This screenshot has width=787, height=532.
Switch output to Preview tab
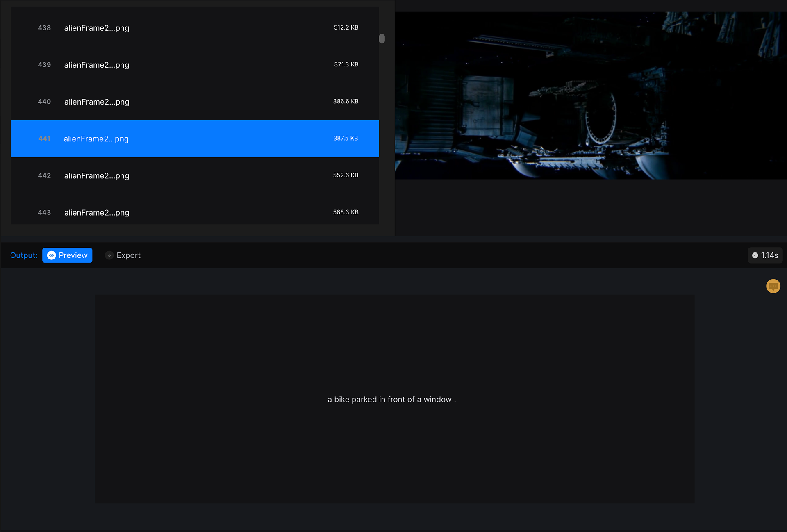point(67,255)
